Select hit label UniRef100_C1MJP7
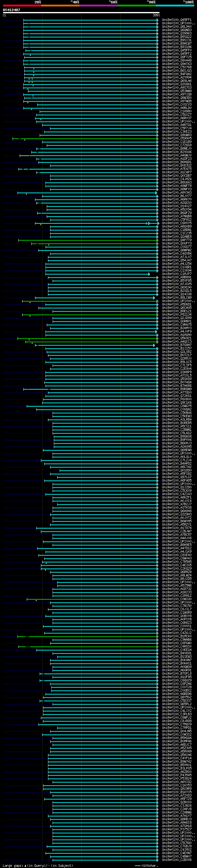197x868 pixels. 177,274
